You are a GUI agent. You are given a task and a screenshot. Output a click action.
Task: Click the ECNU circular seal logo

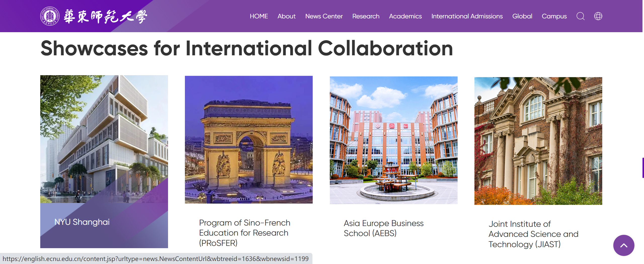coord(50,16)
